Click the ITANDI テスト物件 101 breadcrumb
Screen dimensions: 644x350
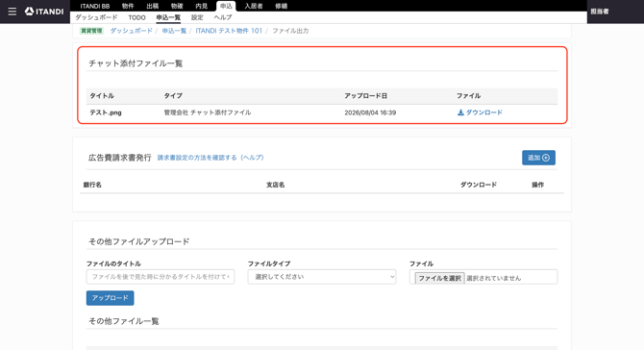(229, 31)
